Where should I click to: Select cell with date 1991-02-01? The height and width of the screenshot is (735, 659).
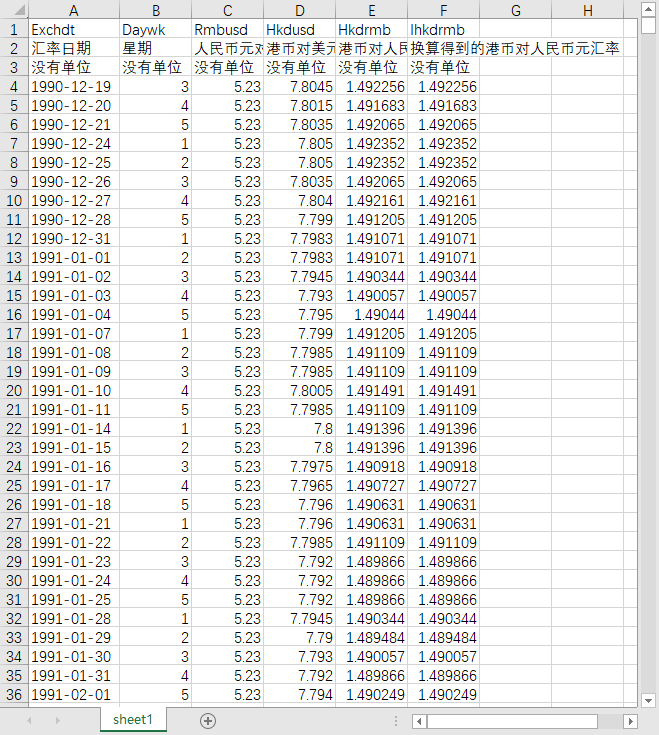tap(74, 694)
